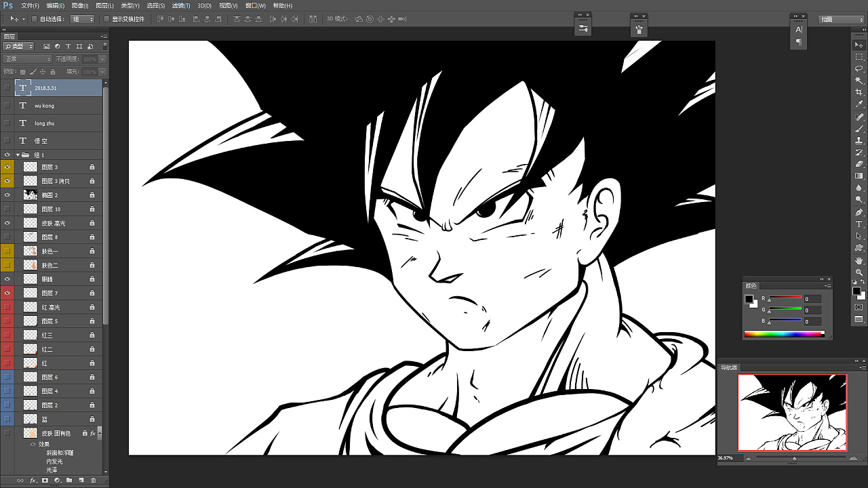Screen dimensions: 868x488
Task: Select the Hand tool
Action: 859,261
